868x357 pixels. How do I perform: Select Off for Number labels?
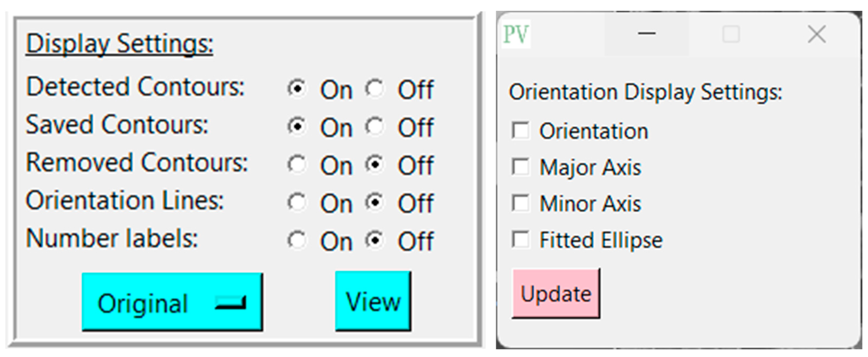tap(375, 240)
